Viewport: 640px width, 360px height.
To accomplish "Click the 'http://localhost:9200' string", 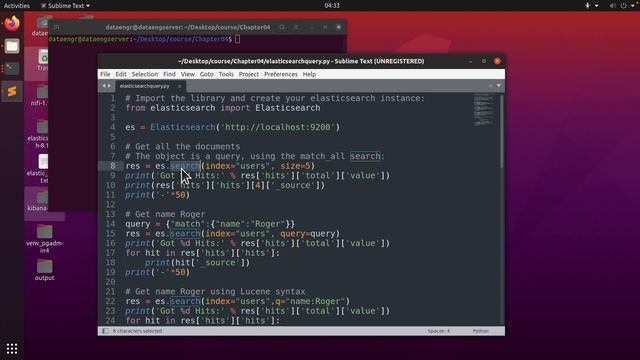I will 278,127.
